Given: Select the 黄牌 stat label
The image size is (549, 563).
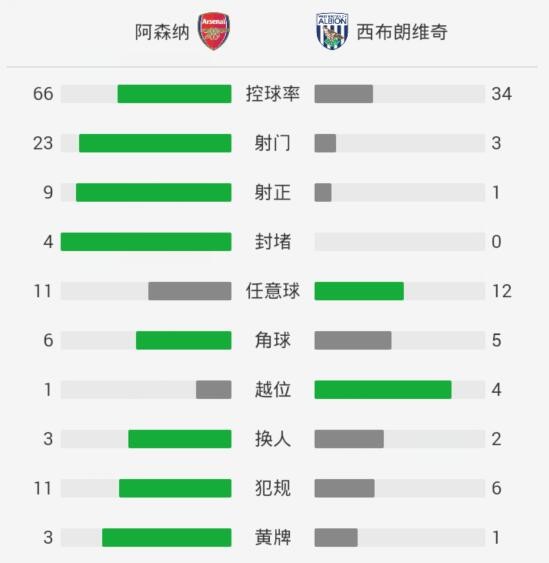Looking at the screenshot, I should pyautogui.click(x=273, y=538).
